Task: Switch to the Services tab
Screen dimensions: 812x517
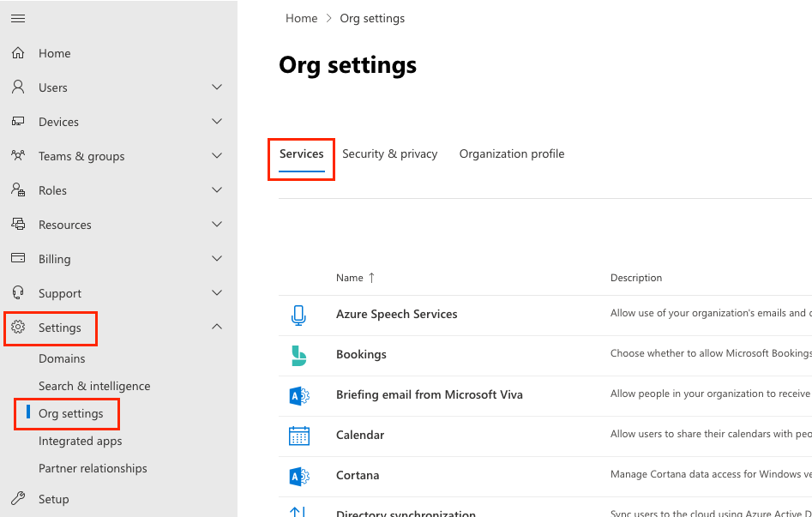Action: click(302, 153)
